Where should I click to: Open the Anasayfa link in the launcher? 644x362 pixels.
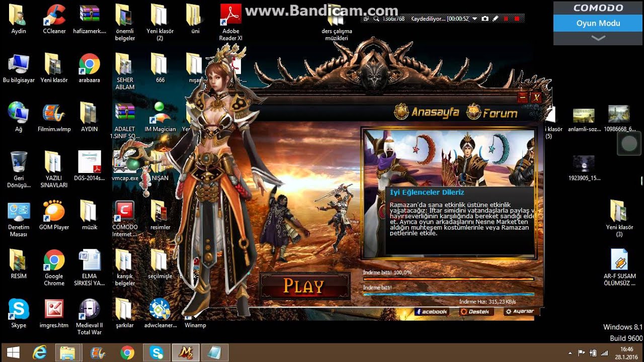[427, 112]
